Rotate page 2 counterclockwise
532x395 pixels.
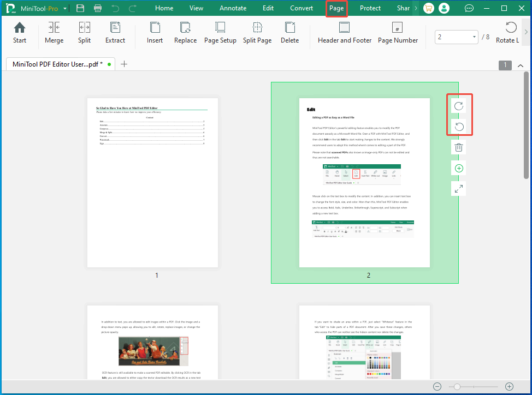point(459,127)
